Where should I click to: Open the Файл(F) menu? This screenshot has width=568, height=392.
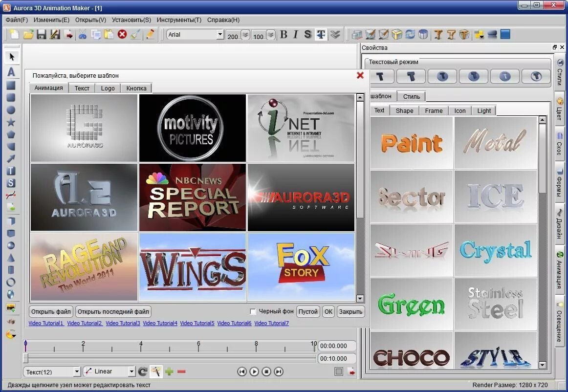(17, 20)
